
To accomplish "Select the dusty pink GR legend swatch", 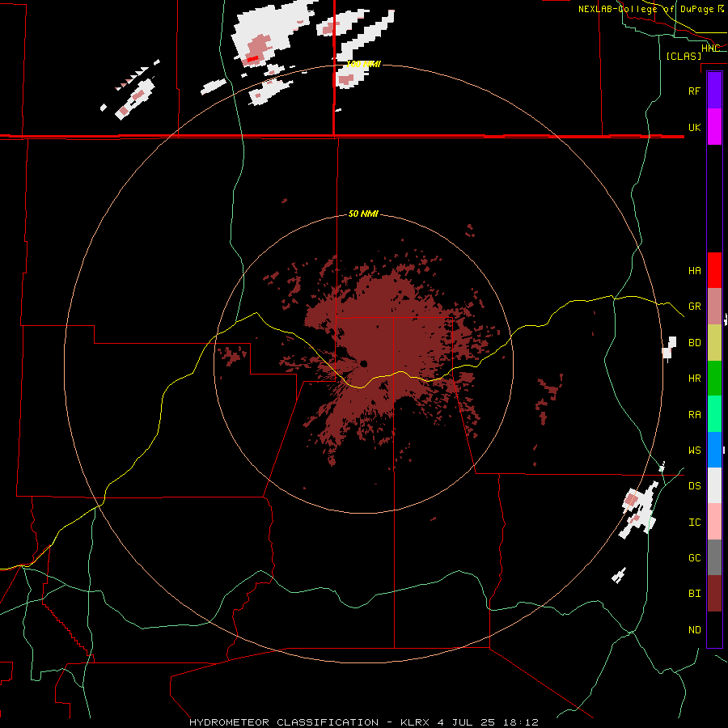I will [714, 307].
